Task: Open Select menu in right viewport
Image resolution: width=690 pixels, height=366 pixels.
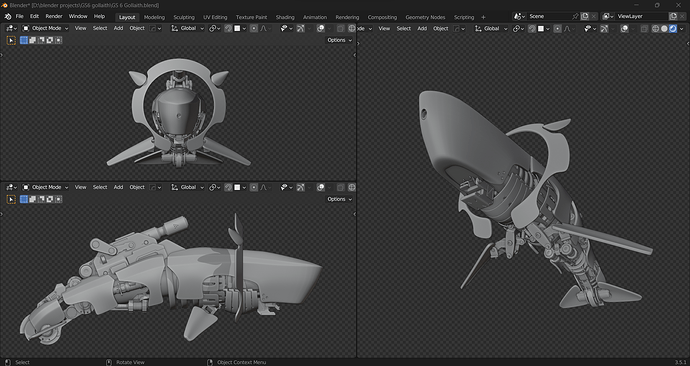Action: pyautogui.click(x=404, y=29)
